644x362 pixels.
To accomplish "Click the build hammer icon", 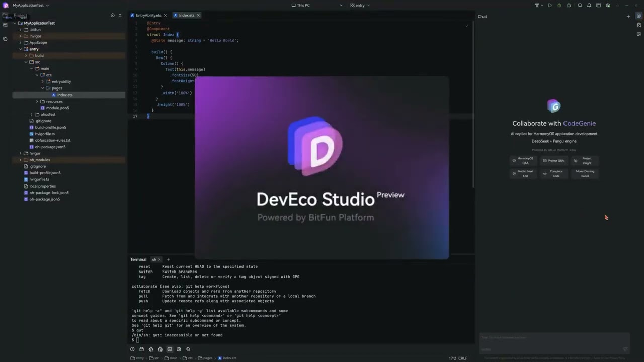I will tap(537, 5).
